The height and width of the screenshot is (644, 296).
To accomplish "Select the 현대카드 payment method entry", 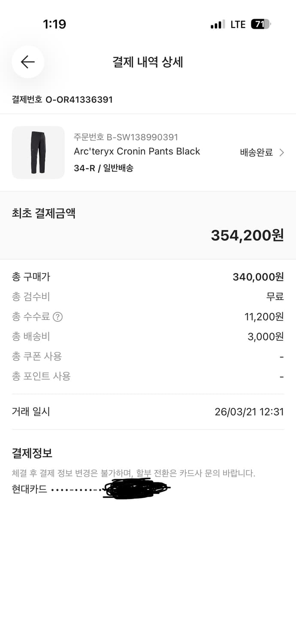I will coord(28,489).
